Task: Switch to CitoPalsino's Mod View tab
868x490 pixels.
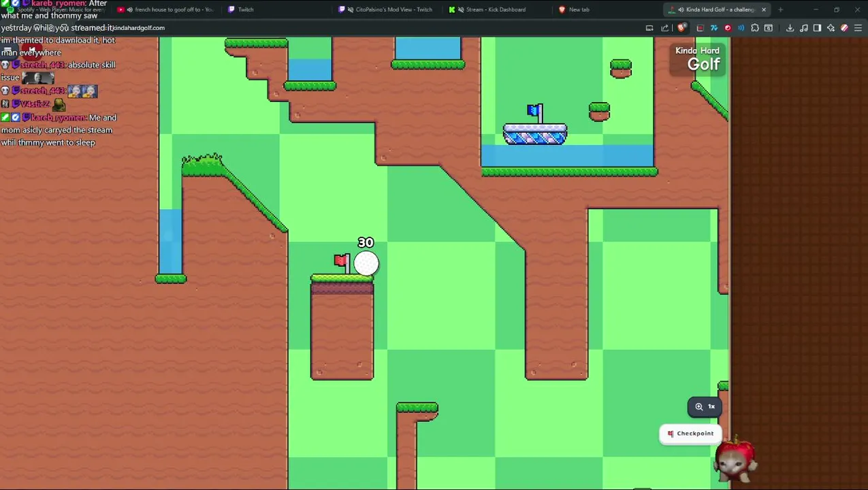Action: tap(388, 10)
